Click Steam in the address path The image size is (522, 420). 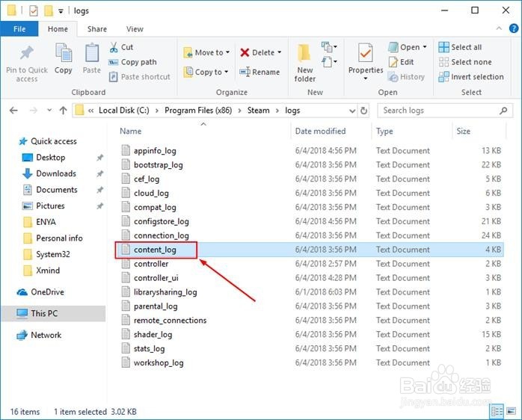click(x=258, y=111)
